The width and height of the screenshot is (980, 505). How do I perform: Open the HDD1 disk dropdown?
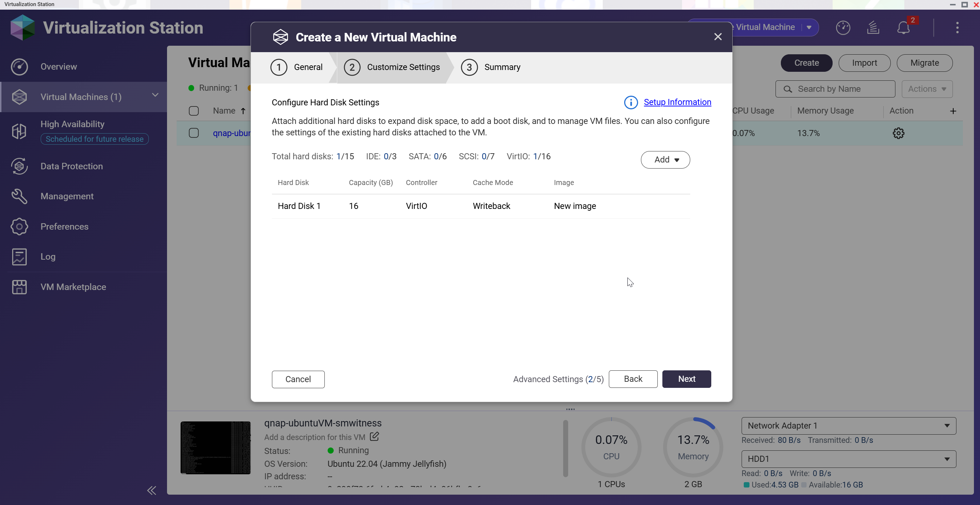848,459
